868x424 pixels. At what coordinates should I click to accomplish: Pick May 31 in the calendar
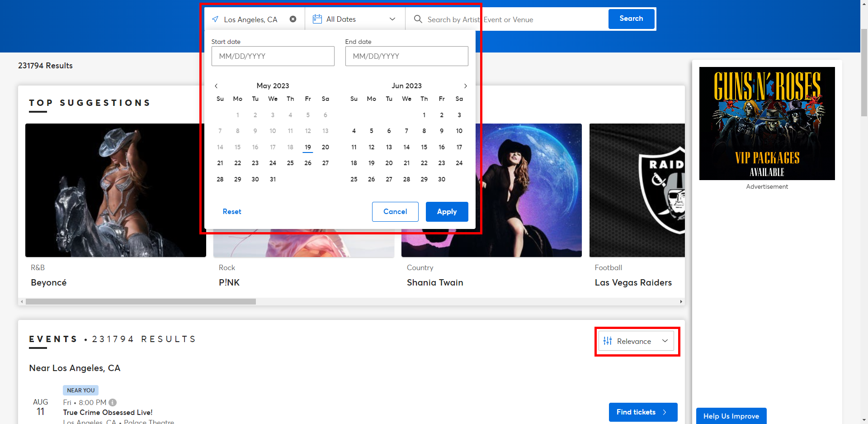click(273, 179)
